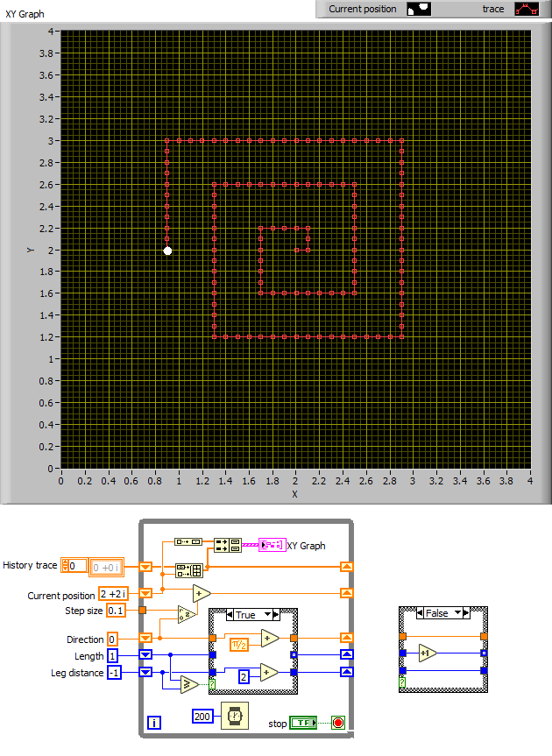The image size is (552, 756).
Task: Select the Bundle node feeding XY Graph
Action: point(228,545)
